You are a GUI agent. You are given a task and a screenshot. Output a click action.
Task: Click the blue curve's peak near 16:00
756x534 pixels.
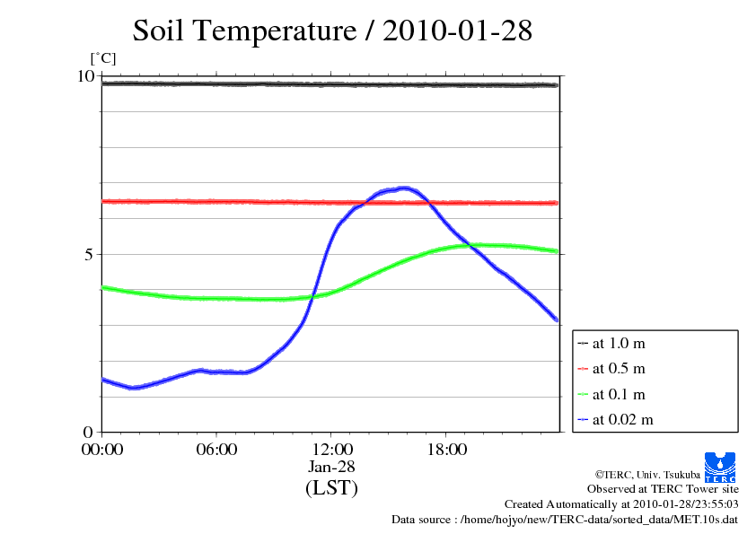tap(404, 188)
